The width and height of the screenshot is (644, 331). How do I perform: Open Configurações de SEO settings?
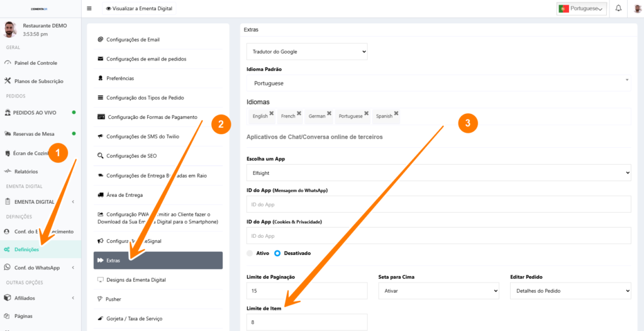pyautogui.click(x=131, y=155)
